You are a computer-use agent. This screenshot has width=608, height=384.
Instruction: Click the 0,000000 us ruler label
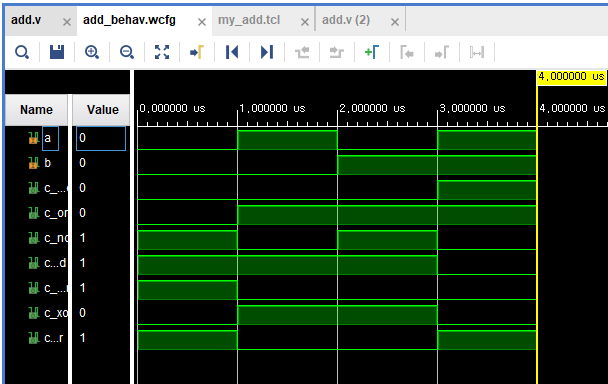172,108
